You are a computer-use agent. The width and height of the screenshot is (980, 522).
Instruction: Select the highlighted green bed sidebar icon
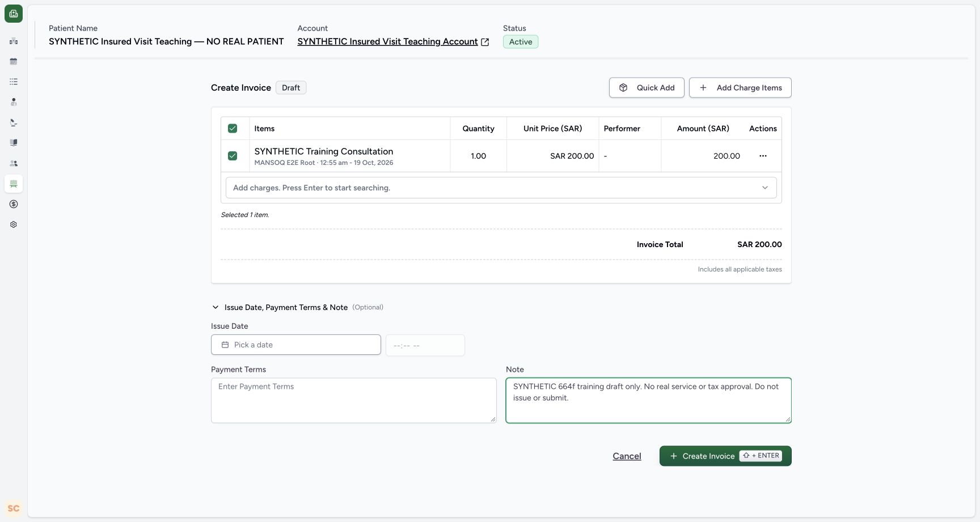[14, 184]
